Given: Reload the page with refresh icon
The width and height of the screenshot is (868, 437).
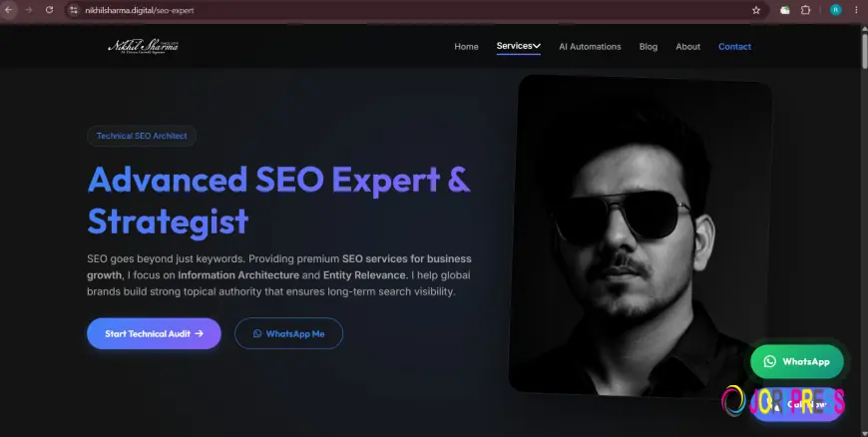Looking at the screenshot, I should click(49, 10).
